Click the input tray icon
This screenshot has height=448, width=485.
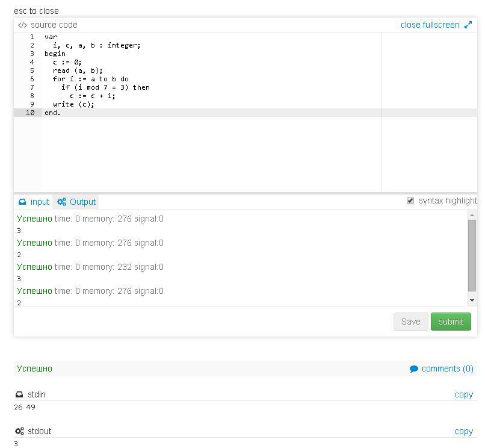(22, 202)
